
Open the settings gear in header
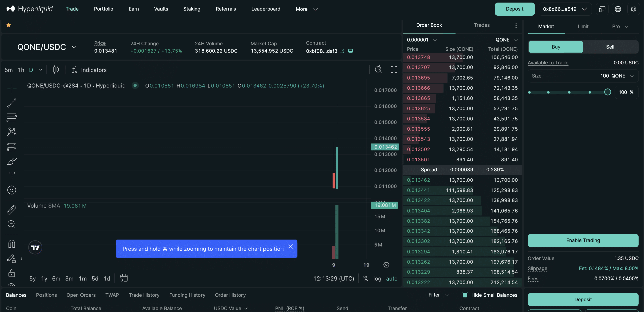point(633,9)
